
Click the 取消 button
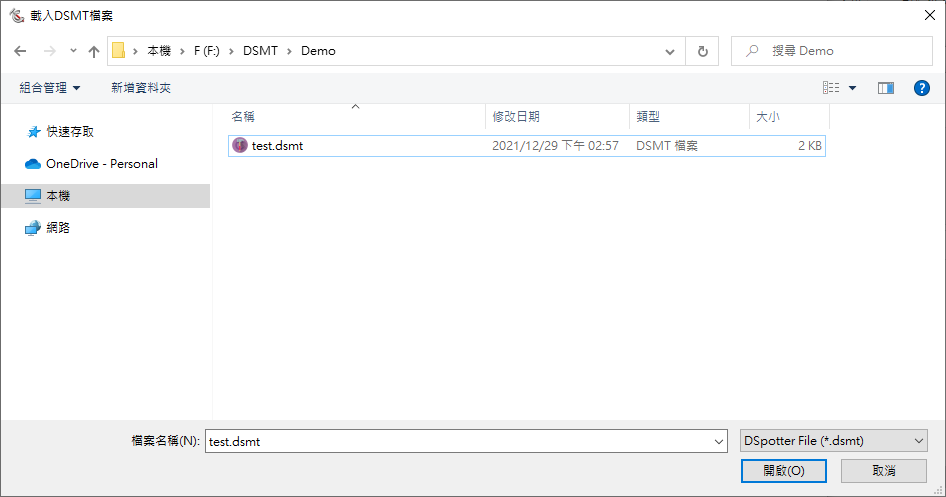pos(883,470)
